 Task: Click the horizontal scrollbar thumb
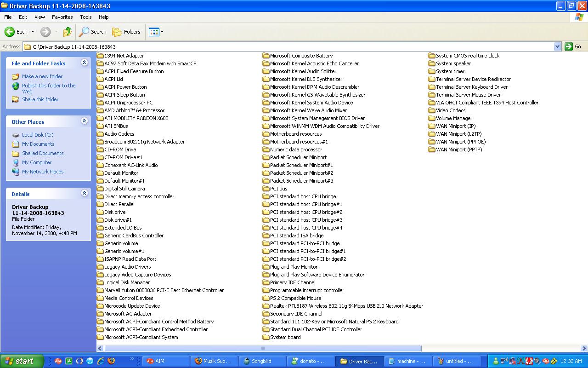point(263,348)
